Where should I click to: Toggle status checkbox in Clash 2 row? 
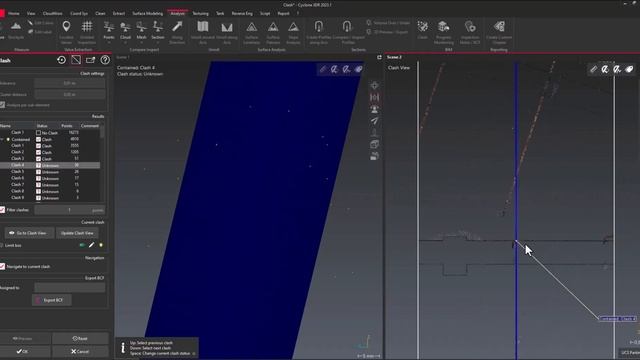coord(38,152)
